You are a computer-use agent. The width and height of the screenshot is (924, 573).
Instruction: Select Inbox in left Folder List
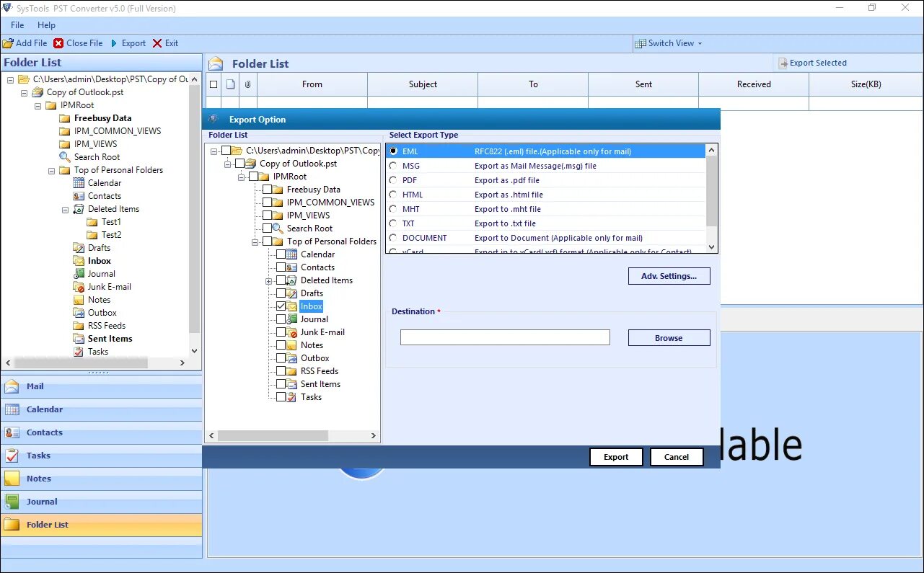[x=100, y=261]
